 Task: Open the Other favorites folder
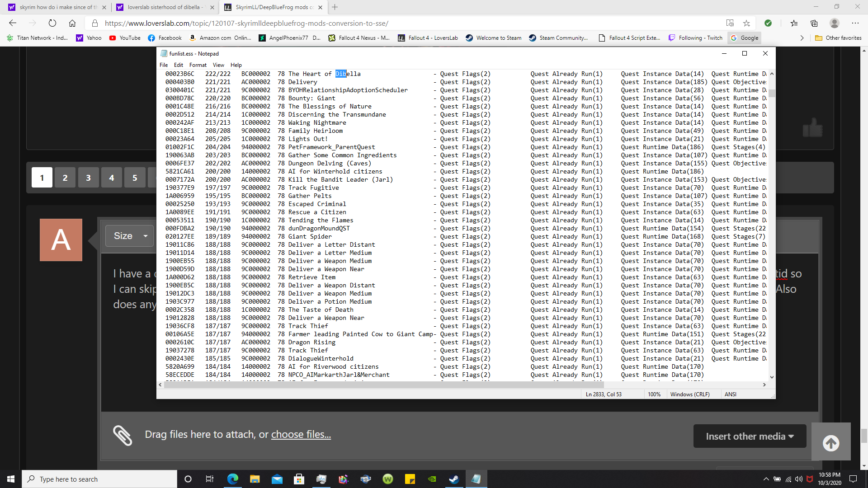pyautogui.click(x=839, y=38)
